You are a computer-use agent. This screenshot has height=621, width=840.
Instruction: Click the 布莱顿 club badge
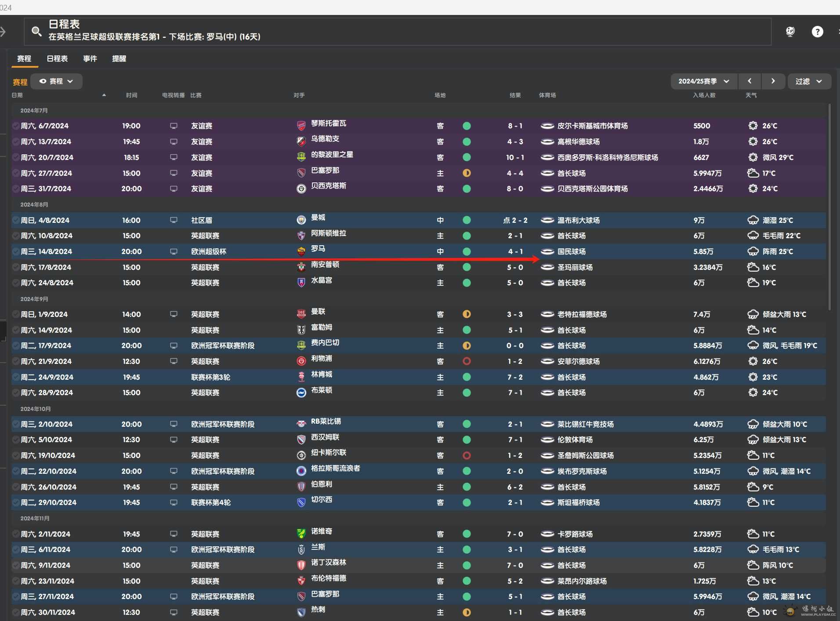pyautogui.click(x=301, y=393)
